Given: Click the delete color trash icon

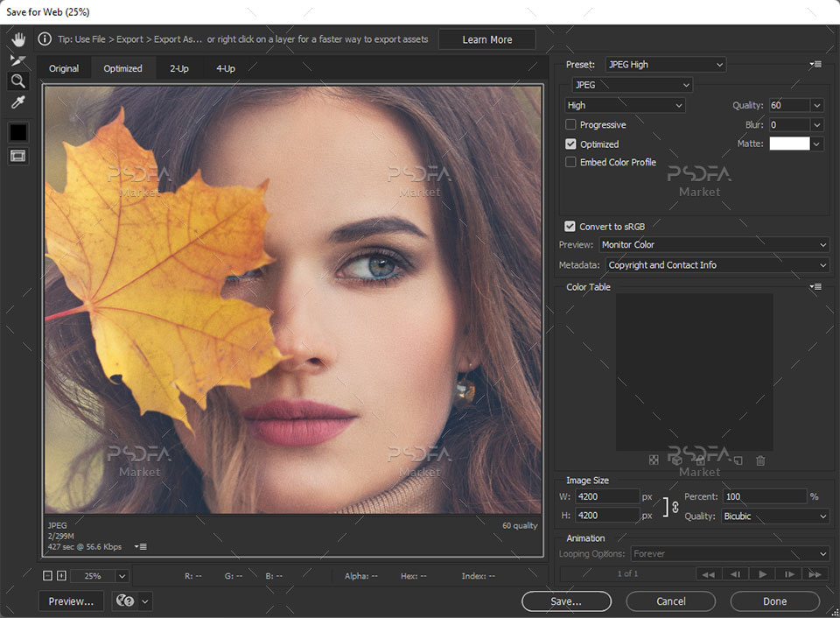Looking at the screenshot, I should coord(760,460).
